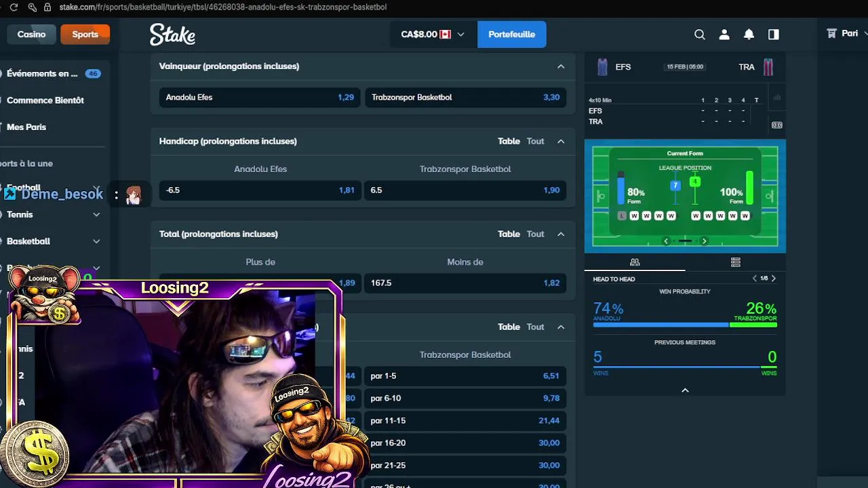The width and height of the screenshot is (868, 488).
Task: Switch to the Sports tab
Action: pos(85,35)
